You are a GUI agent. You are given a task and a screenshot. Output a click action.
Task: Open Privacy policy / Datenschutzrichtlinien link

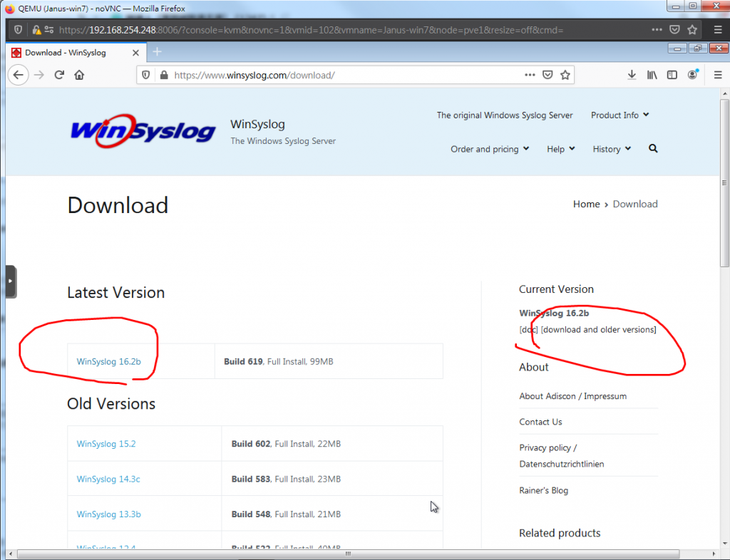click(562, 456)
